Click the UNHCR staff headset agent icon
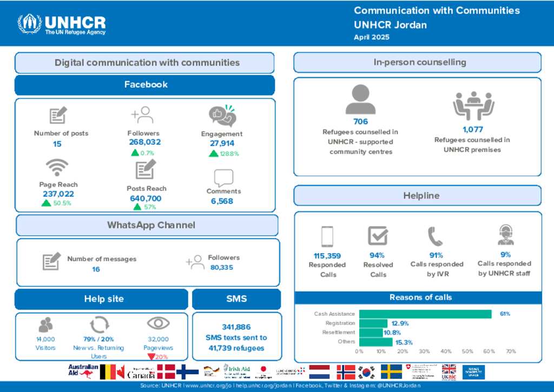This screenshot has height=392, width=554. pos(505,235)
